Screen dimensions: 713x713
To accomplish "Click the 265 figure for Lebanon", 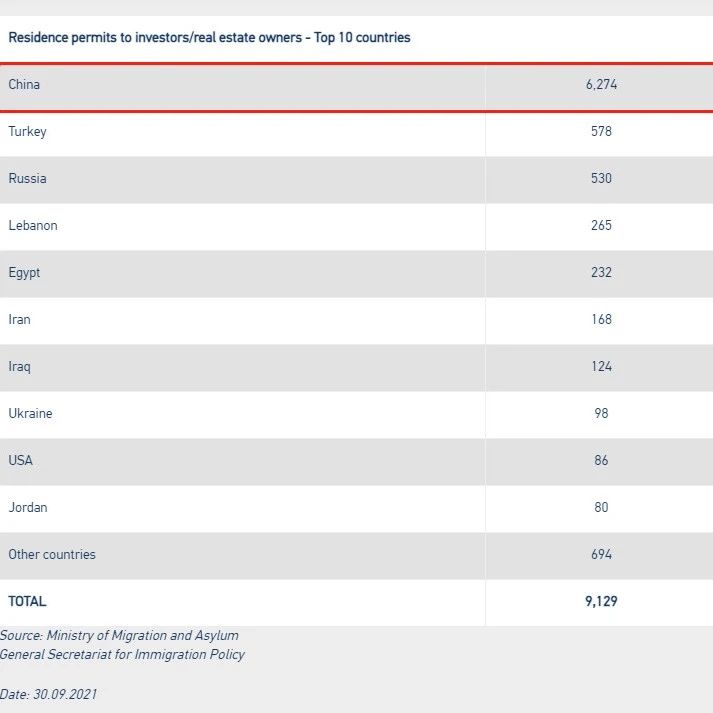I will pyautogui.click(x=601, y=226).
